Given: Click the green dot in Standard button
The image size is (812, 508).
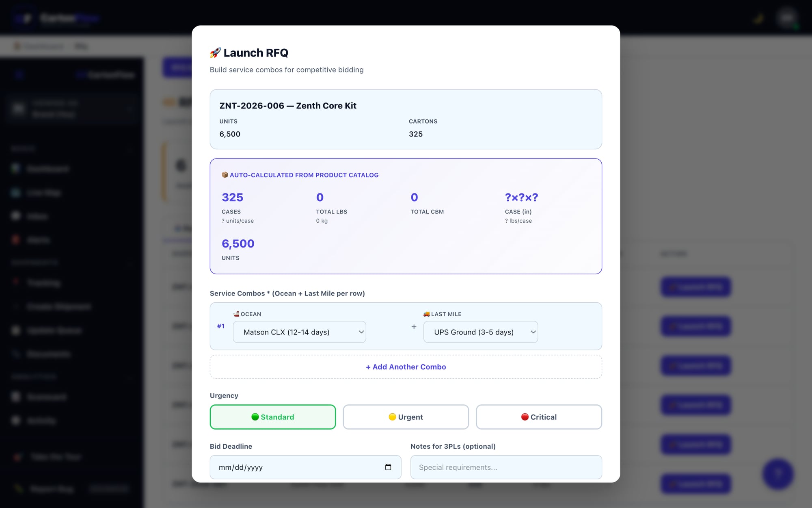Looking at the screenshot, I should pyautogui.click(x=255, y=417).
